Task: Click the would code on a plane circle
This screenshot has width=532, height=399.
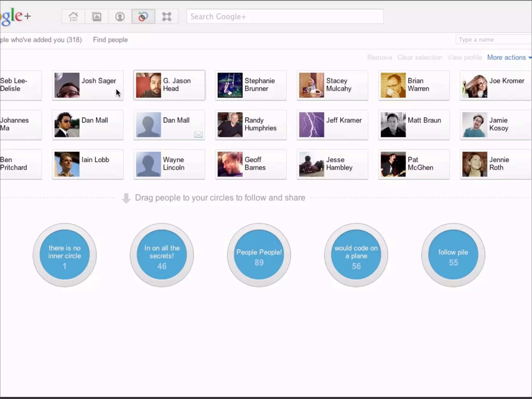Action: point(356,255)
